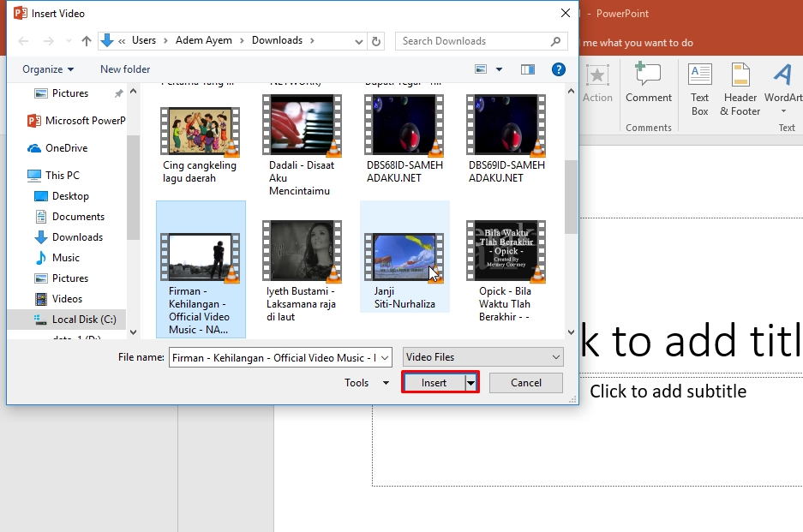Open the File name combo dropdown arrow
The width and height of the screenshot is (803, 532).
[385, 357]
